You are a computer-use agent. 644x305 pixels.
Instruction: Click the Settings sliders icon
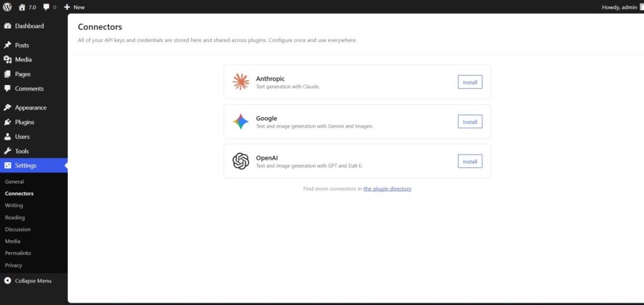8,165
